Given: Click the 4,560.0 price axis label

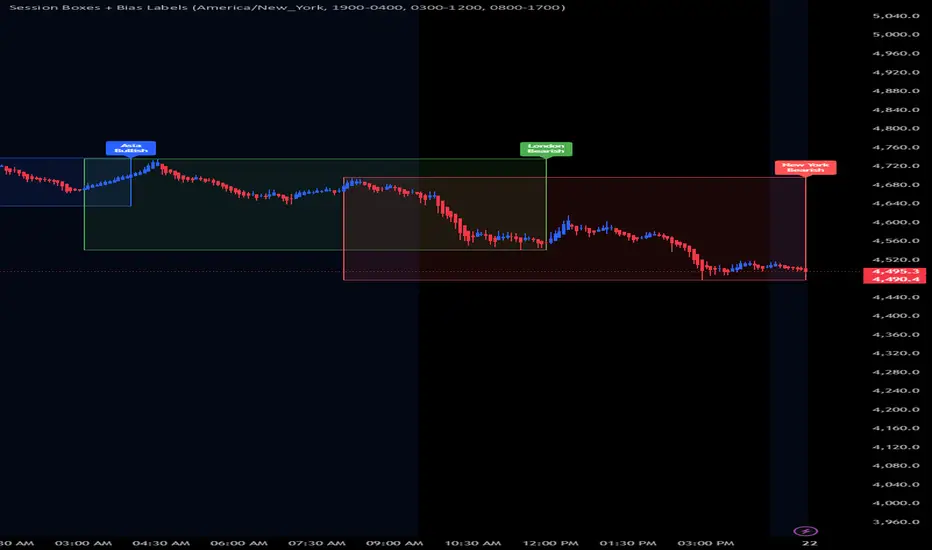Looking at the screenshot, I should click(x=896, y=241).
